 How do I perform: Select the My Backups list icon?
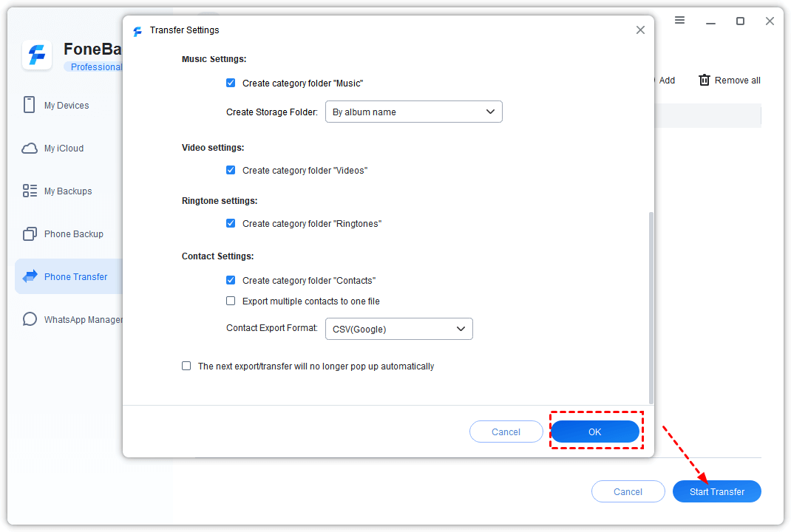tap(30, 191)
